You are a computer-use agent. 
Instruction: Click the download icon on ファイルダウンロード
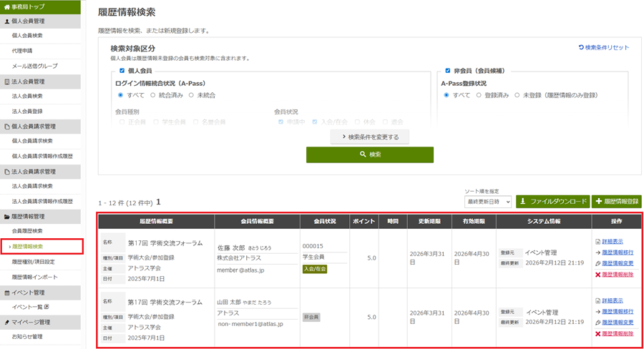[523, 201]
